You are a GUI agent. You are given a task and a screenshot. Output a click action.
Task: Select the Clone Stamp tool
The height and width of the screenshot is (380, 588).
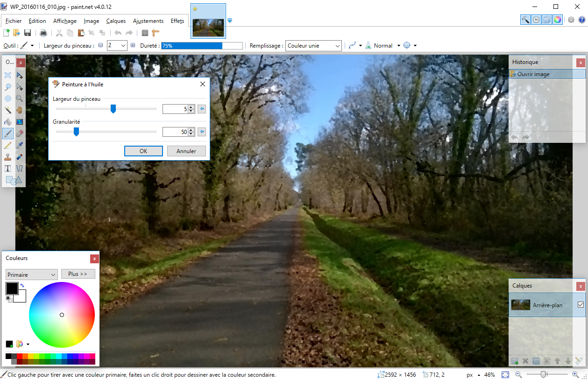click(8, 157)
